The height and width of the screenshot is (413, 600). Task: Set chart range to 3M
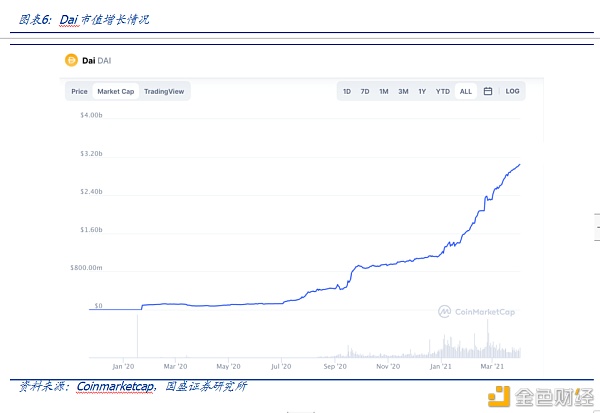tap(403, 91)
